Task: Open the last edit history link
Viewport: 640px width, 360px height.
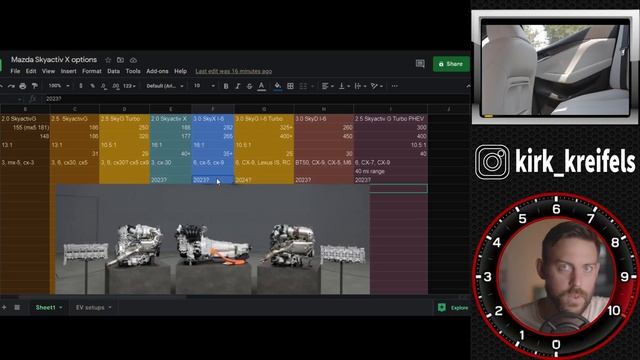Action: point(233,71)
